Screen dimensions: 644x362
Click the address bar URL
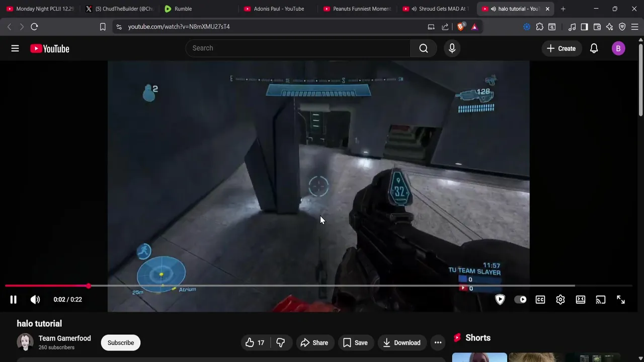click(179, 27)
